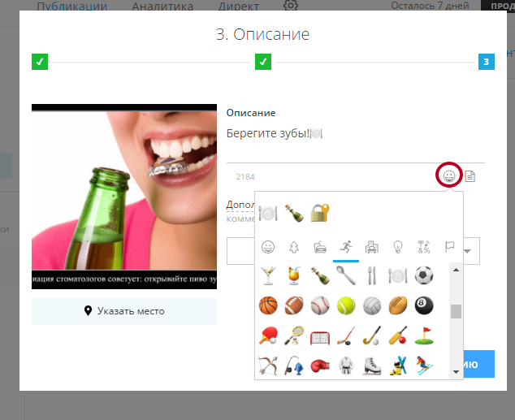The image size is (515, 420).
Task: Open dropdown arrow beside emoji panel
Action: pyautogui.click(x=467, y=251)
